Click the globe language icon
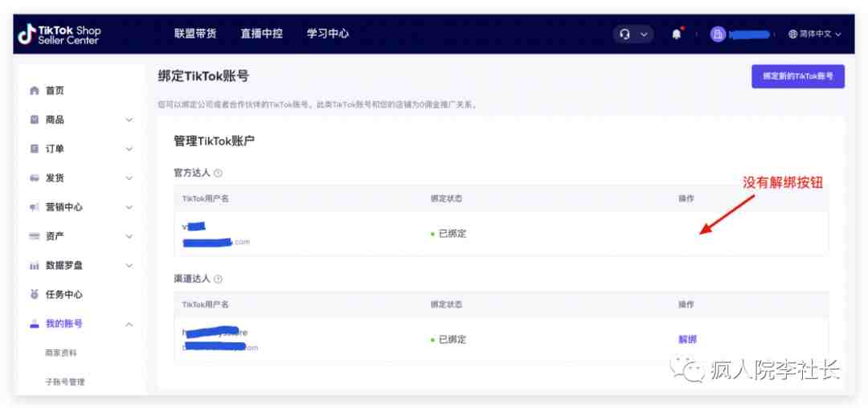The height and width of the screenshot is (408, 868). tap(792, 35)
